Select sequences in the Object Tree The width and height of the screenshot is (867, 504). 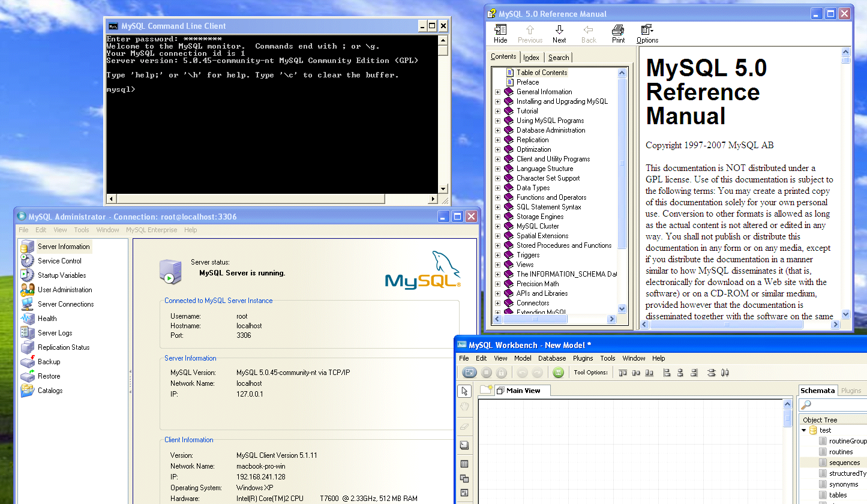(x=844, y=463)
